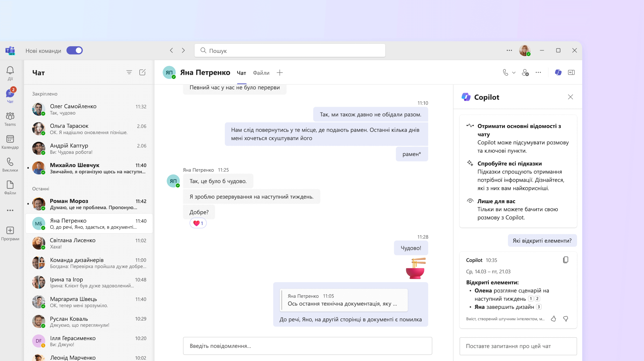Click the Чудово! message bubble

[411, 248]
